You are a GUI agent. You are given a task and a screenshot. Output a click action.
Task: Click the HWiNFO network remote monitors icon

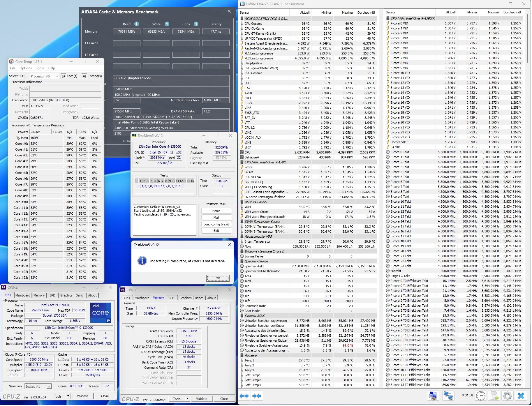(448, 396)
